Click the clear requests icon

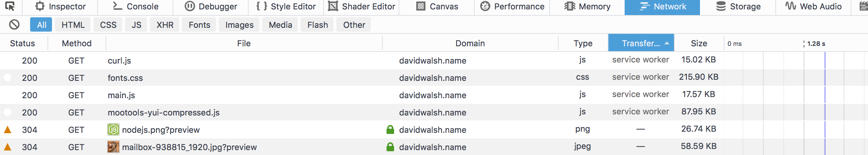click(14, 25)
